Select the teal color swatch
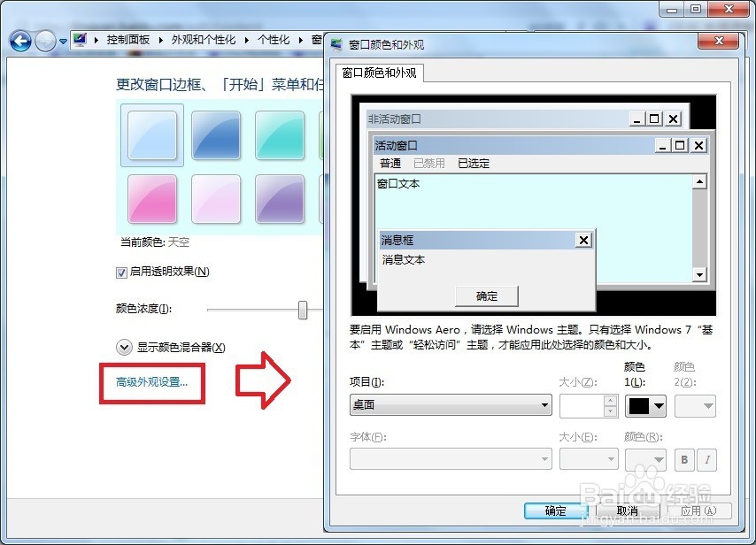756x545 pixels. tap(280, 135)
